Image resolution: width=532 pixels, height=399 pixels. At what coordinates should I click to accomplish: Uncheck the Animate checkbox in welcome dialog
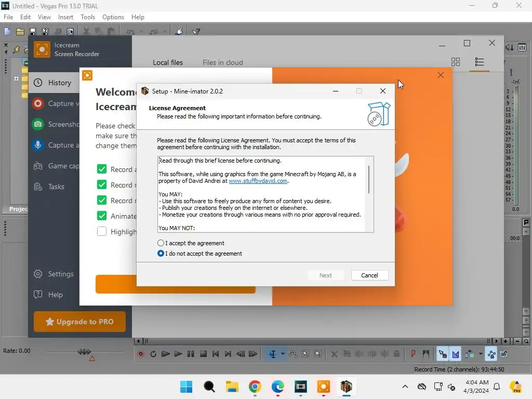click(x=102, y=216)
